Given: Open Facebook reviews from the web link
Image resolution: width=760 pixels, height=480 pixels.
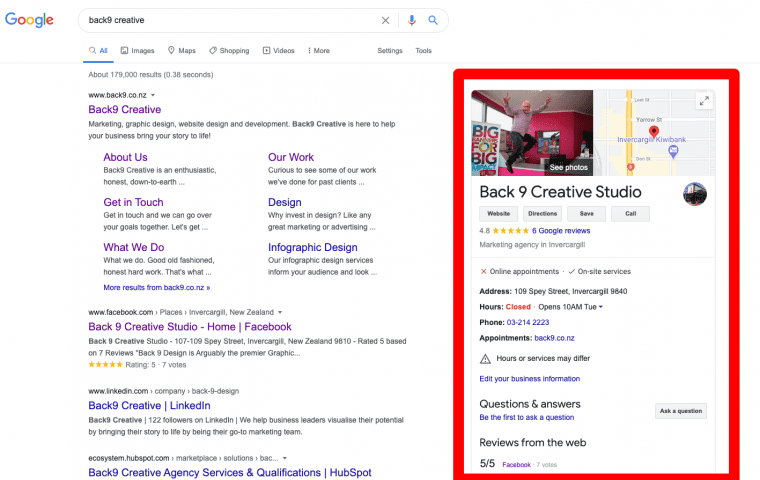Looking at the screenshot, I should [x=516, y=464].
